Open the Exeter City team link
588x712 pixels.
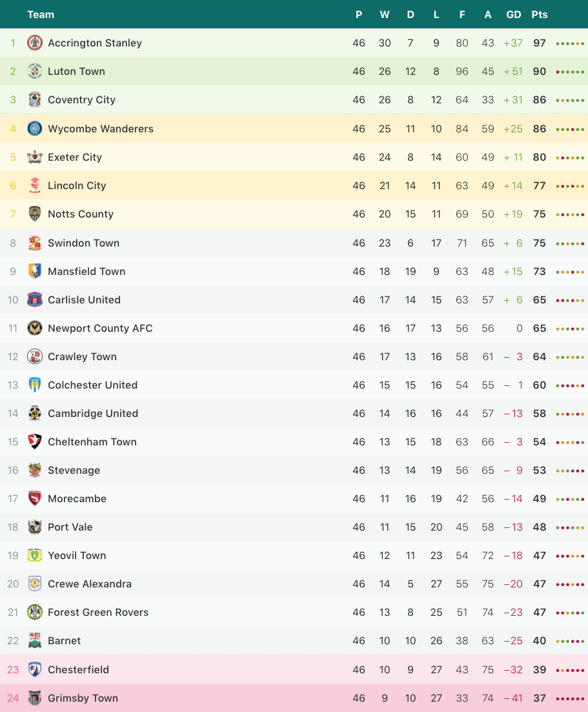click(x=75, y=157)
